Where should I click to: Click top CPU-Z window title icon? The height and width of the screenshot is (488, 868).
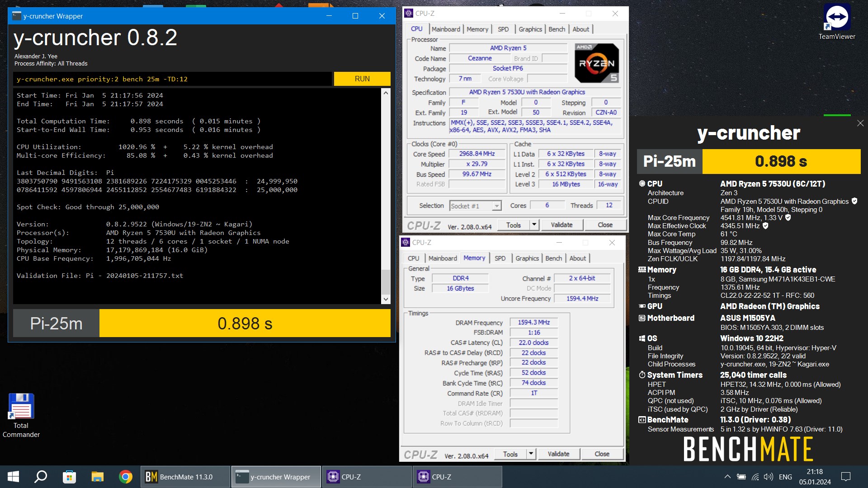pos(409,13)
